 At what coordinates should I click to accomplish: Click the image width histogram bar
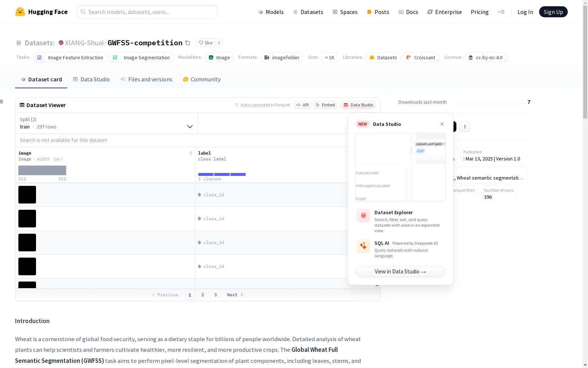(x=42, y=170)
